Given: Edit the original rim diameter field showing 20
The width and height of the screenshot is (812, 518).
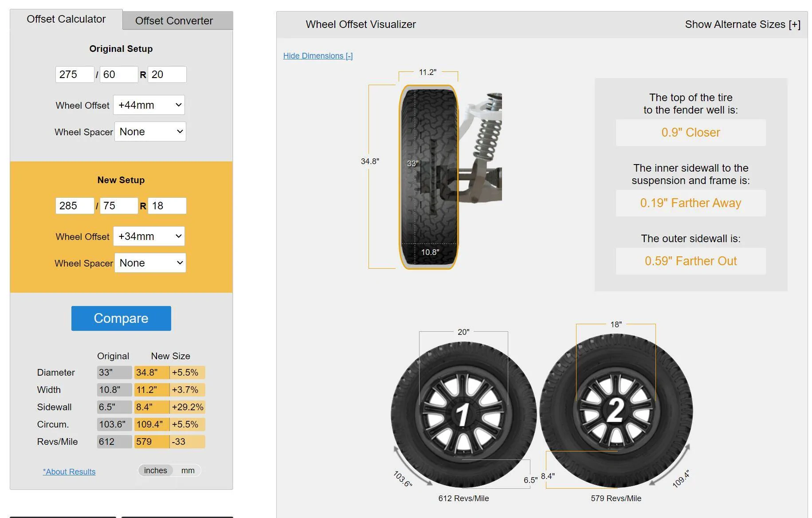Looking at the screenshot, I should [167, 74].
